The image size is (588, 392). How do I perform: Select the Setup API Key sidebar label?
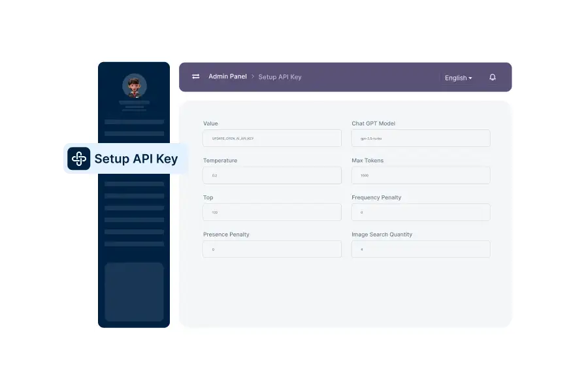pyautogui.click(x=136, y=159)
